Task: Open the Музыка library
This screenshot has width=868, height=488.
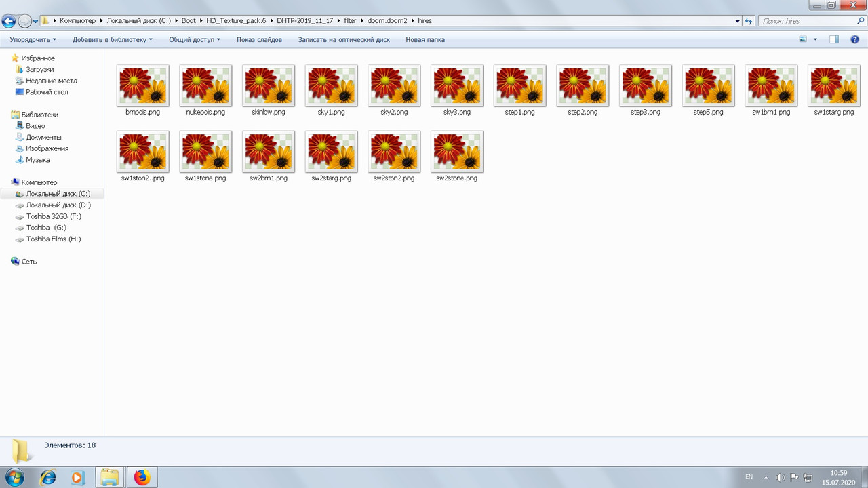Action: point(38,160)
